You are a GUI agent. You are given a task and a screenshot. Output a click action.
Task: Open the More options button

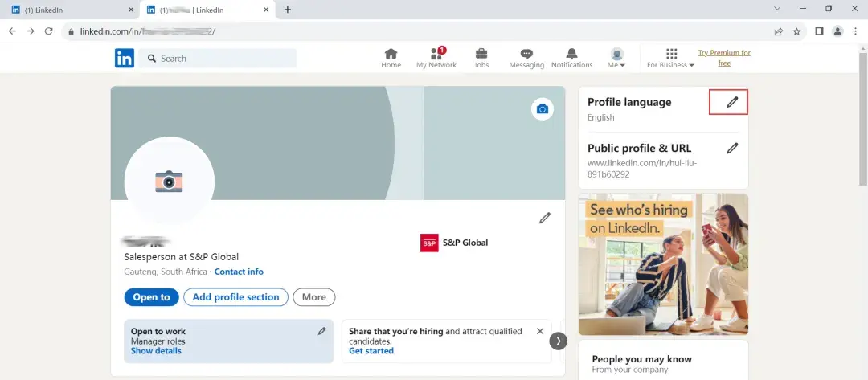pyautogui.click(x=313, y=297)
